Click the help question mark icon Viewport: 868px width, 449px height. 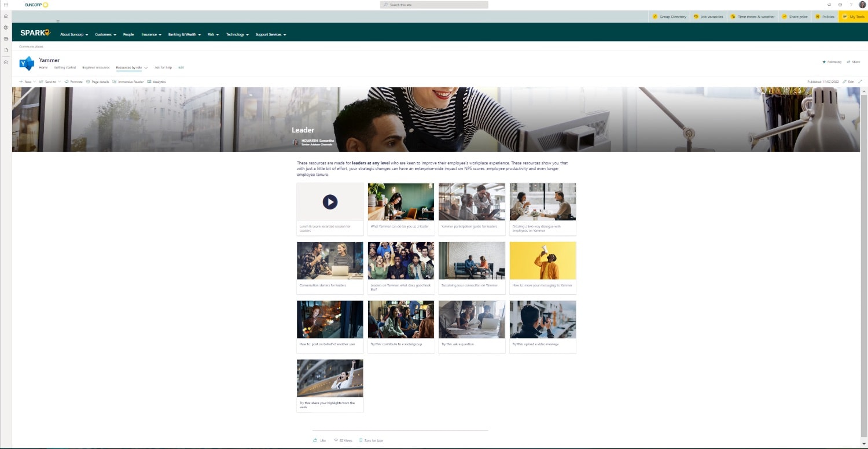pos(851,5)
